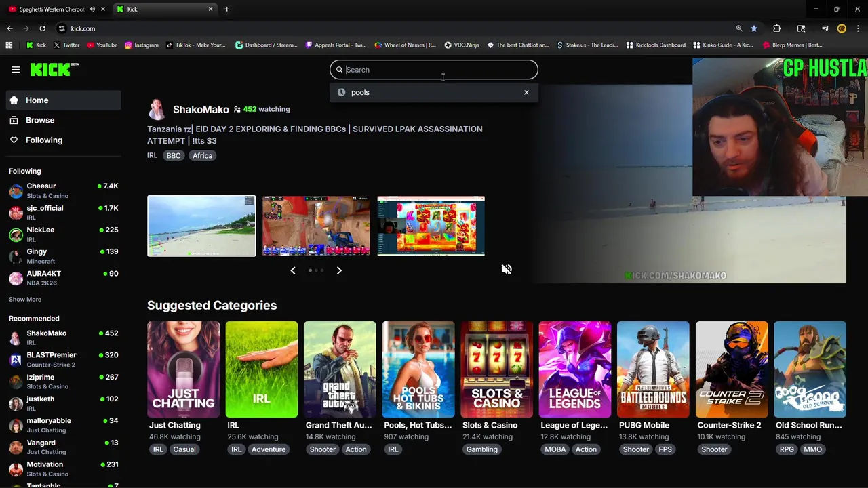Viewport: 868px width, 488px height.
Task: Open BLASTPremier recommended channel
Action: click(x=64, y=359)
